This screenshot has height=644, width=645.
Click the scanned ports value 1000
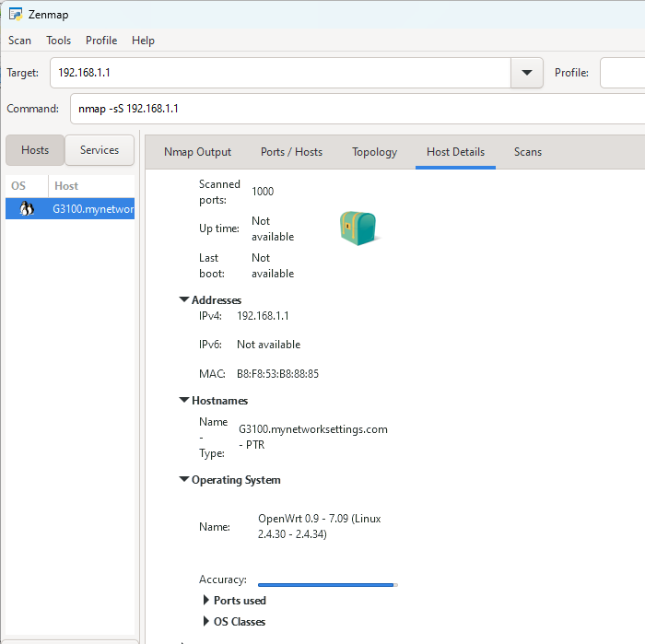tap(263, 192)
